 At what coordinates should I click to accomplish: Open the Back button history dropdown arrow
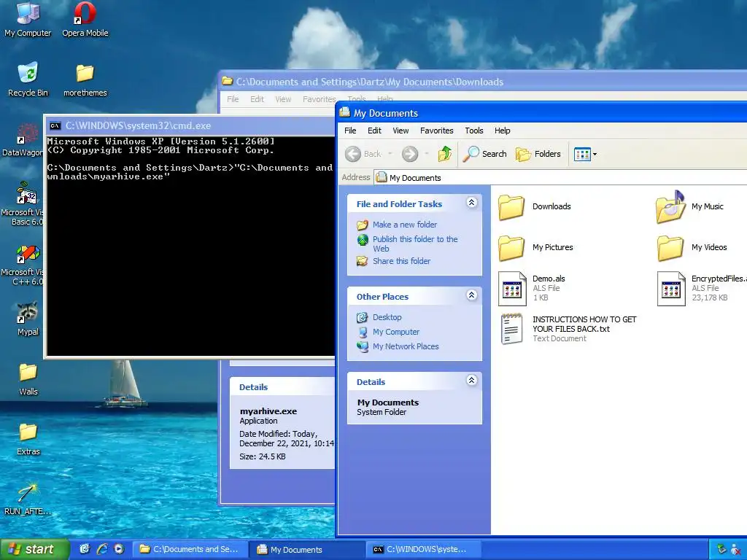point(390,154)
